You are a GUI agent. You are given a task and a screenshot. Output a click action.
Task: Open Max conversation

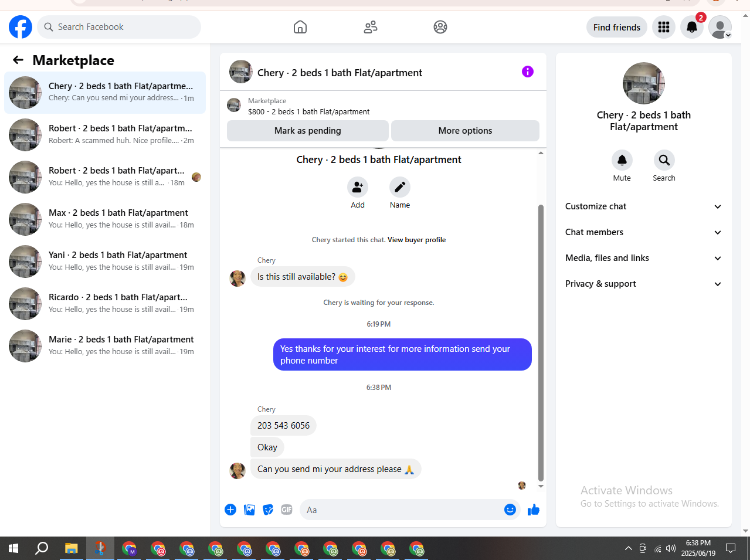pos(105,219)
